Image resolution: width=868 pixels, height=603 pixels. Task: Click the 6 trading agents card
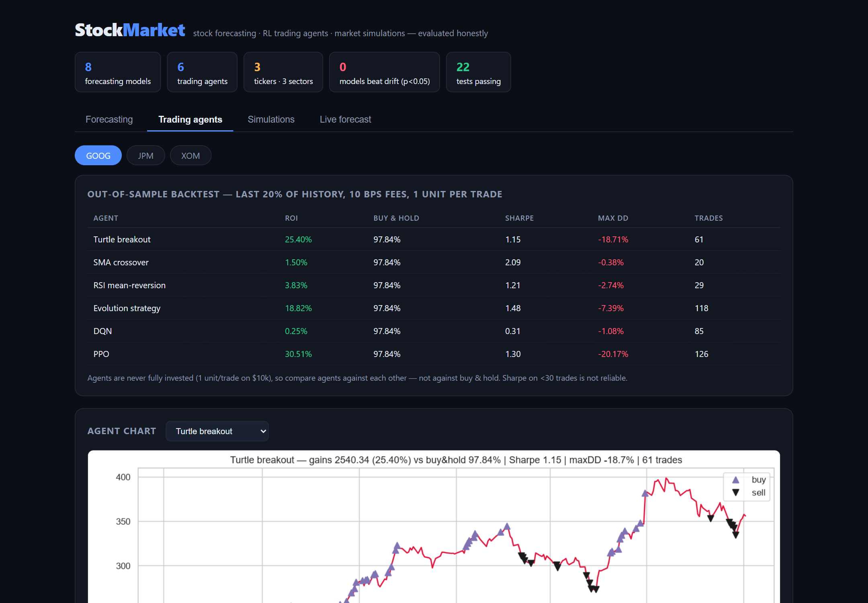click(202, 72)
